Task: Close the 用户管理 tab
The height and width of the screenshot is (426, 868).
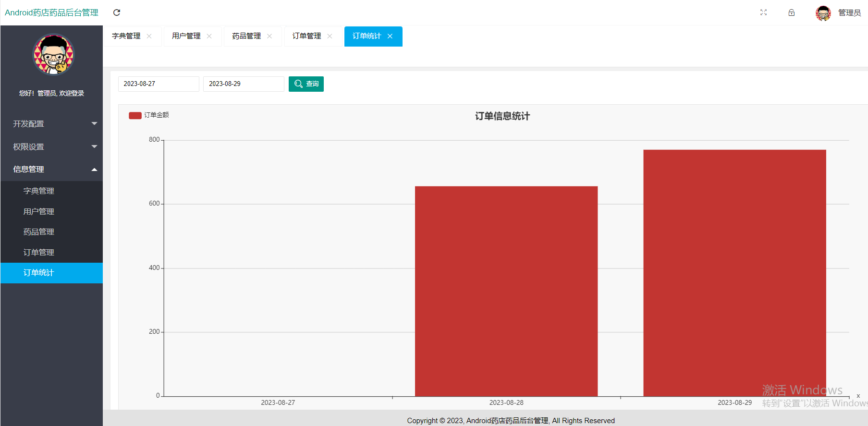Action: 209,37
